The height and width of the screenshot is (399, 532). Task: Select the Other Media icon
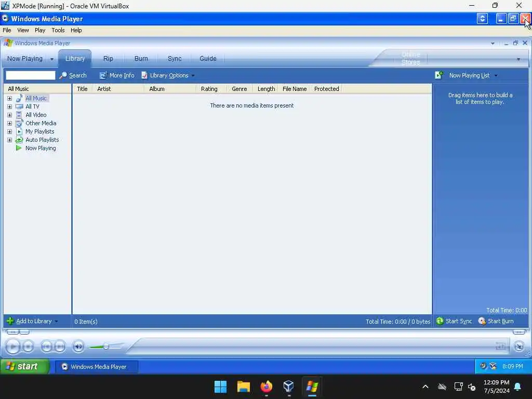(x=19, y=123)
